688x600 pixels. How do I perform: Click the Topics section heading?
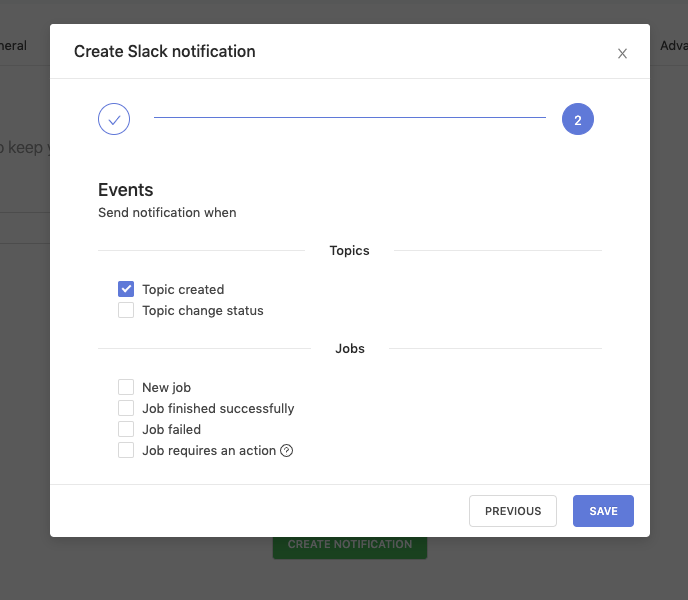click(x=350, y=251)
